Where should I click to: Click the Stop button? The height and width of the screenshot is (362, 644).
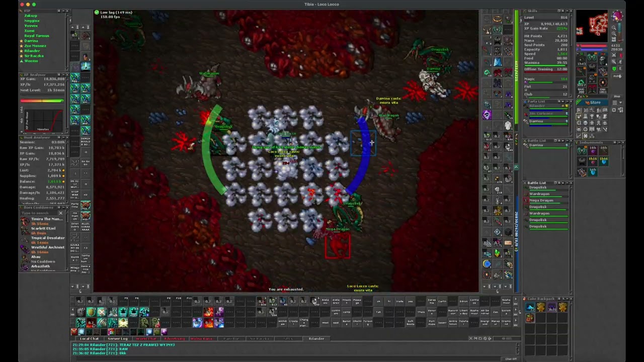(x=617, y=96)
